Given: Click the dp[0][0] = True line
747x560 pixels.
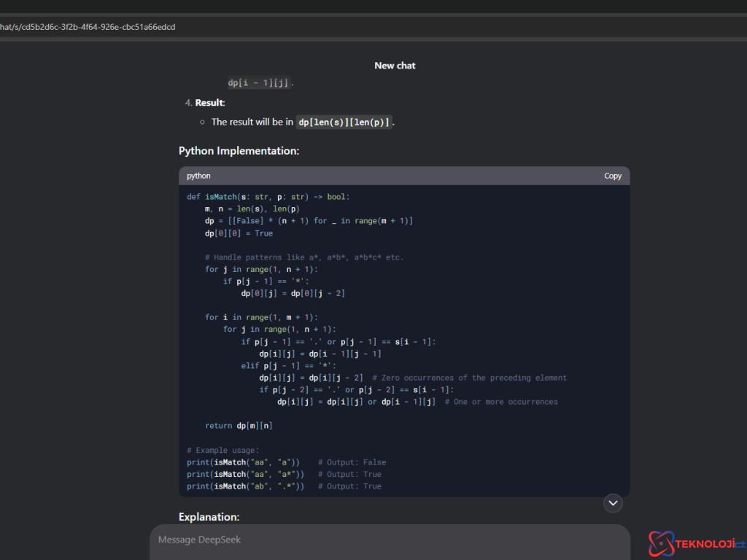Looking at the screenshot, I should coord(239,233).
